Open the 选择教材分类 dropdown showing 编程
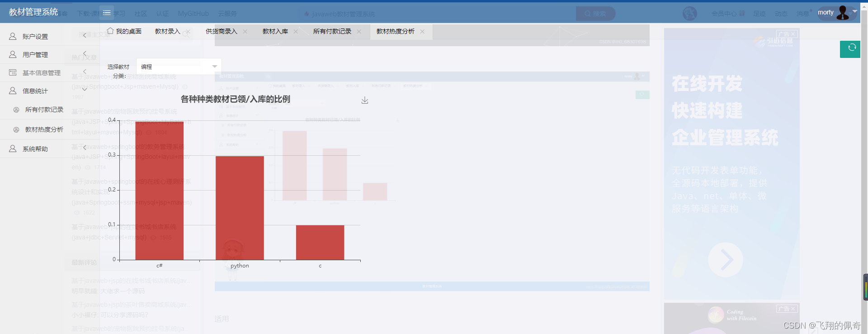 (179, 67)
